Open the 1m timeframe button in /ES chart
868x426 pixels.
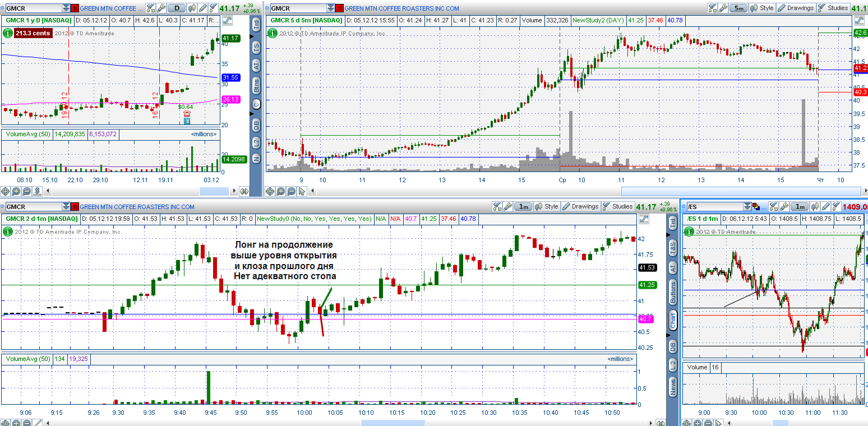(801, 206)
